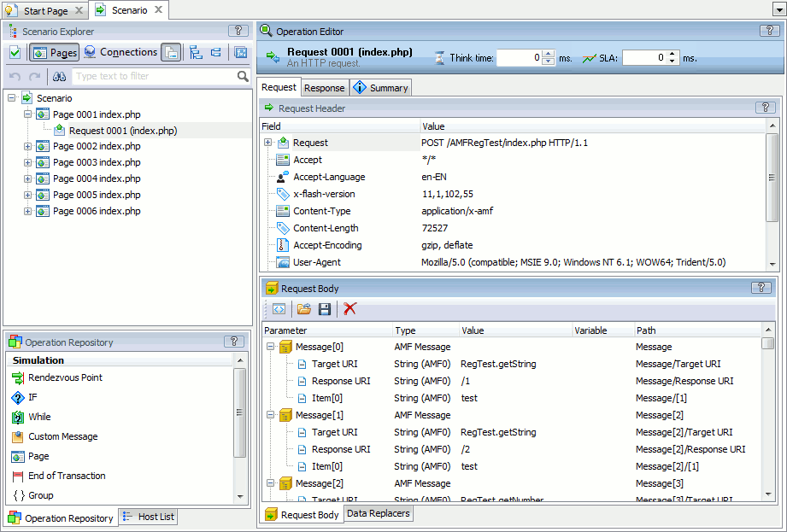Click the Operation Repository scrollbar thumb
The width and height of the screenshot is (787, 532).
[240, 412]
